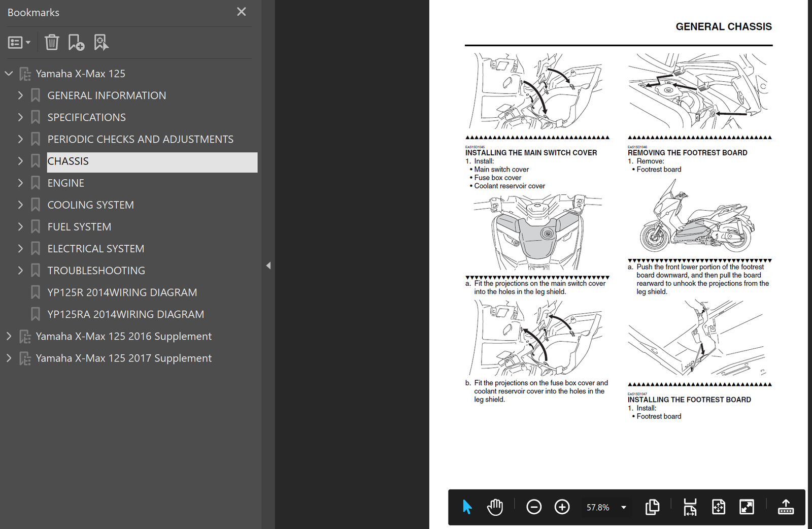
Task: Click the upload toolbar icon
Action: (786, 507)
